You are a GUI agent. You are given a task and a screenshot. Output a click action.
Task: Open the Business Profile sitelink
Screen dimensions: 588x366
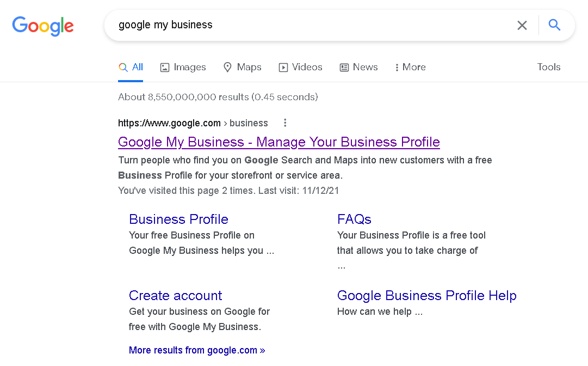coord(178,219)
